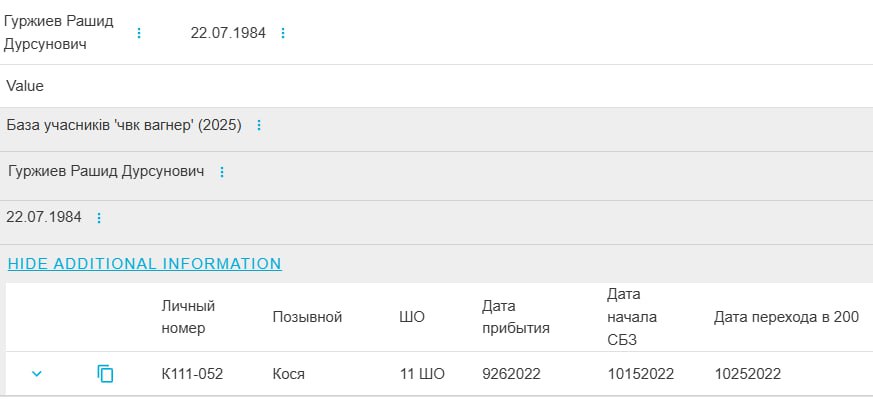The height and width of the screenshot is (400, 873).
Task: Click the Позывной column header
Action: (x=307, y=317)
